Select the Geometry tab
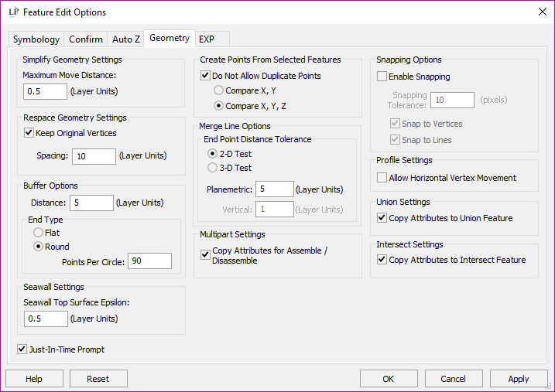This screenshot has width=555, height=392. pyautogui.click(x=170, y=38)
